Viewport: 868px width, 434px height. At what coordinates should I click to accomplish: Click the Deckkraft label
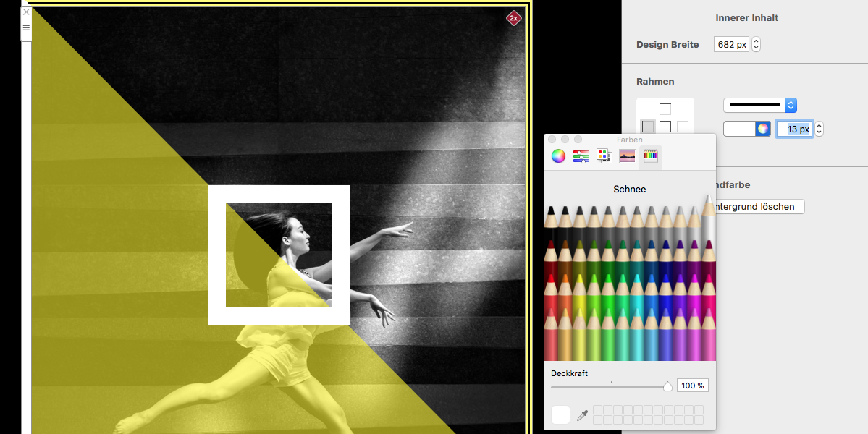[569, 373]
